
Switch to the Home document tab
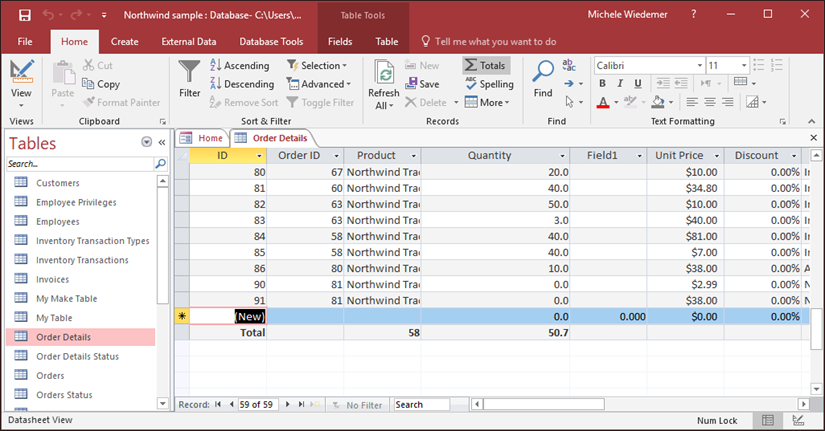point(203,138)
